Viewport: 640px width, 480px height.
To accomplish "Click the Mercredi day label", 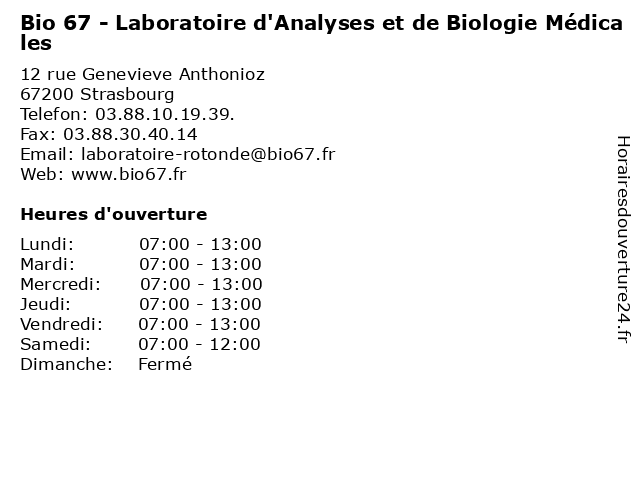I will pyautogui.click(x=60, y=284).
